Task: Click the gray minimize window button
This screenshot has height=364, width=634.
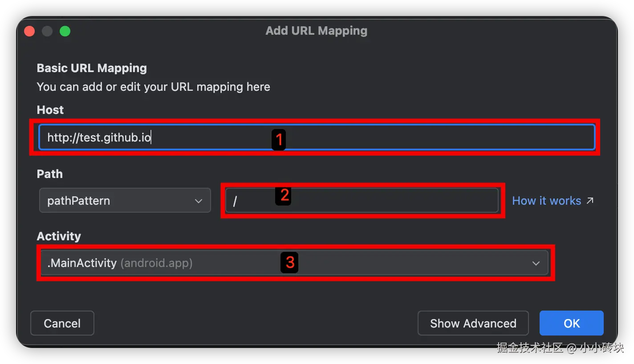Action: click(47, 31)
